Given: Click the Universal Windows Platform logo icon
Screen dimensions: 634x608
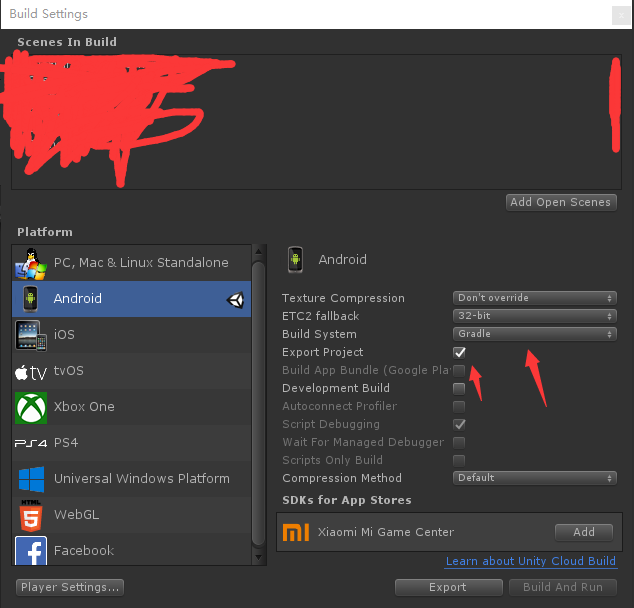Looking at the screenshot, I should pyautogui.click(x=31, y=479).
